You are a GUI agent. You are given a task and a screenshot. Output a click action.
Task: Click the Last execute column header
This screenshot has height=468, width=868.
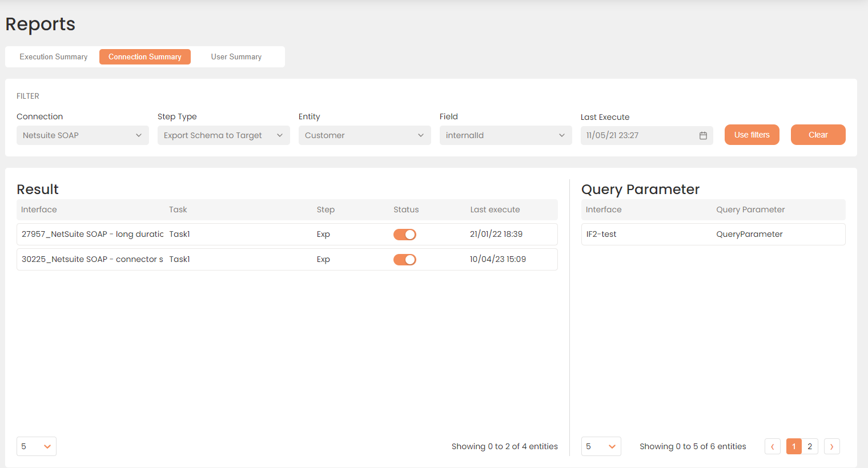pos(495,209)
